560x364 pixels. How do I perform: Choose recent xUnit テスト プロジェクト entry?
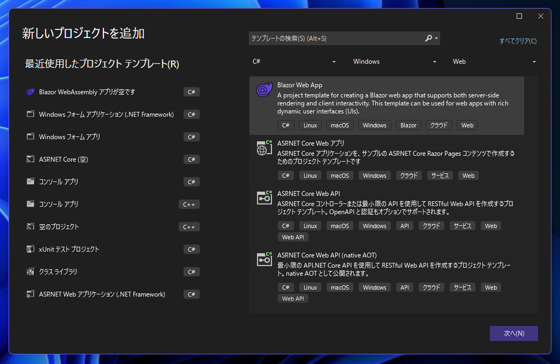coord(112,249)
